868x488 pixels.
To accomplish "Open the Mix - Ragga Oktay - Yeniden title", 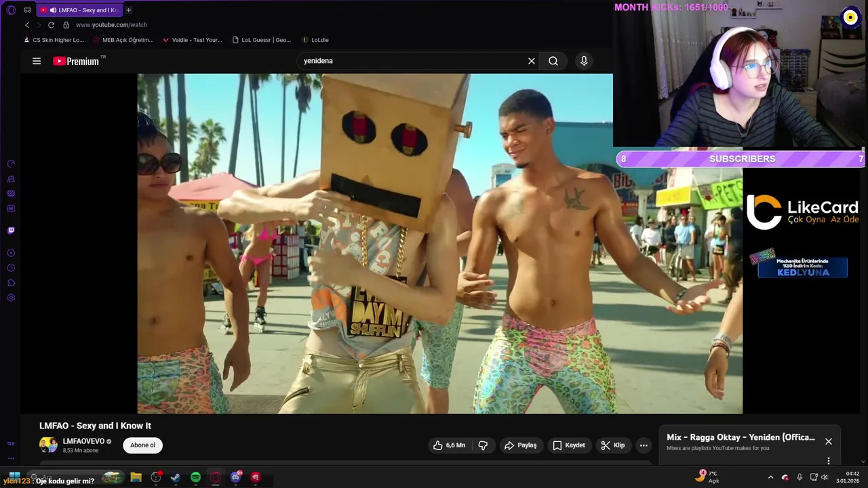I will [741, 437].
